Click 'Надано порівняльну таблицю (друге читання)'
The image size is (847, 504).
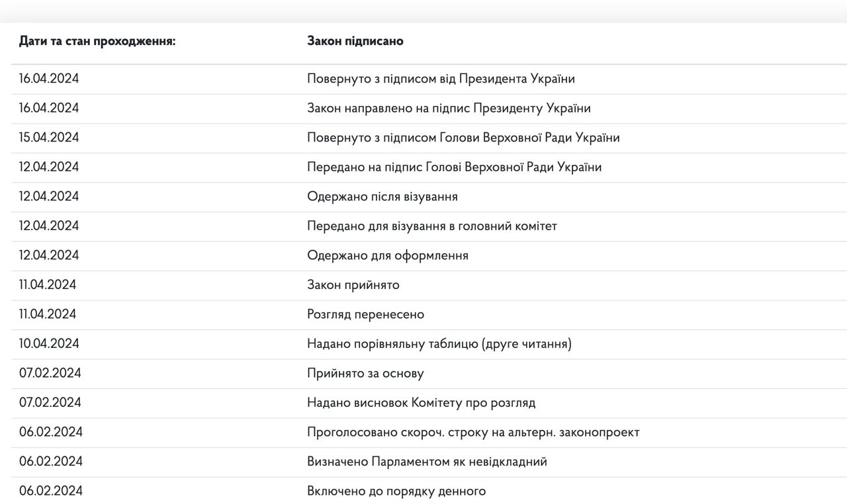439,344
